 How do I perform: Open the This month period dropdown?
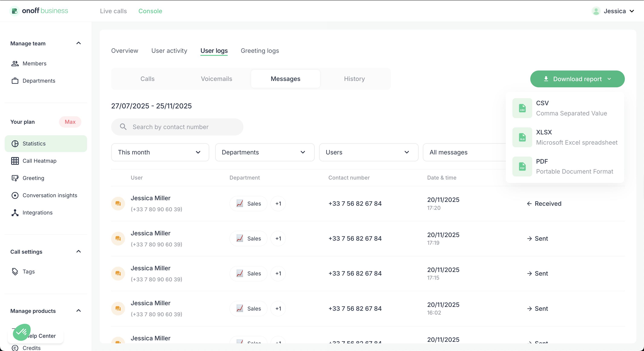160,152
